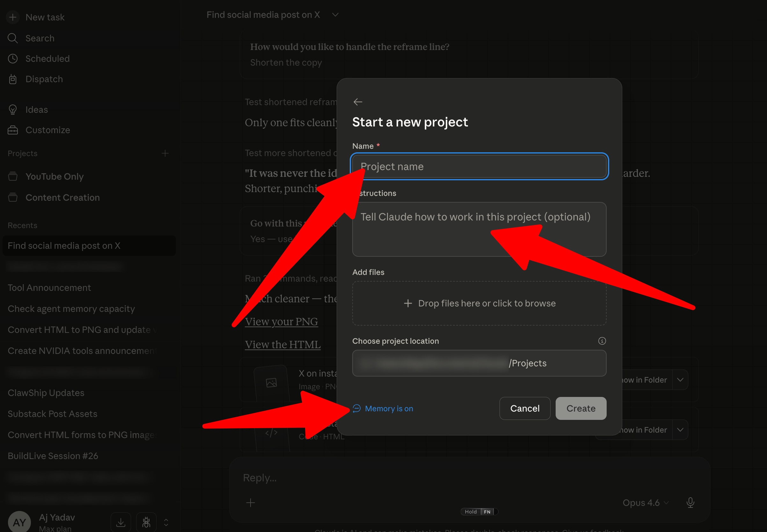Click the project location info icon

[602, 341]
